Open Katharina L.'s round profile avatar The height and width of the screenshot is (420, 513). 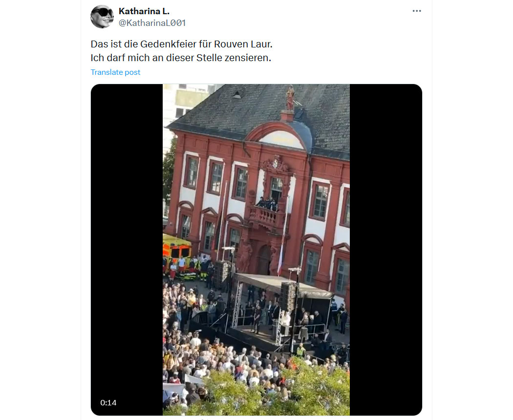(x=102, y=16)
